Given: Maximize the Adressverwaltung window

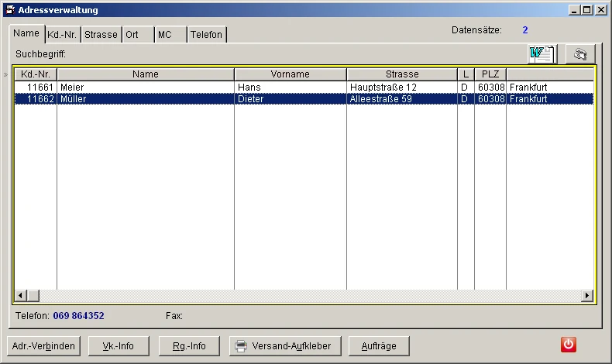Looking at the screenshot, I should pyautogui.click(x=586, y=10).
